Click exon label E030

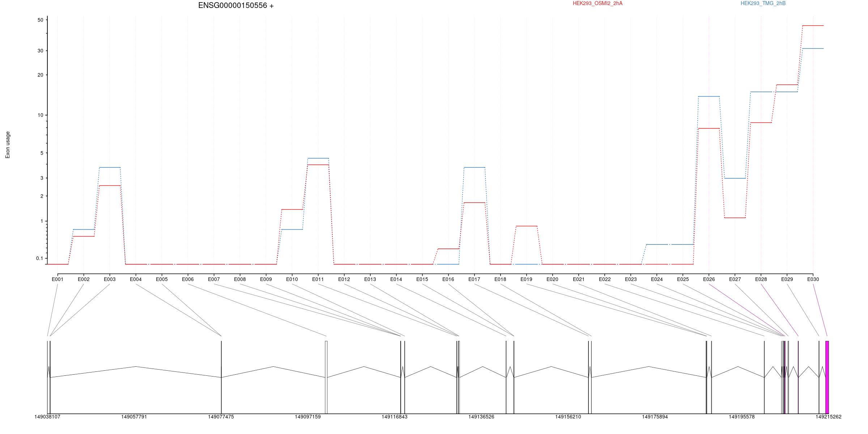tap(813, 279)
